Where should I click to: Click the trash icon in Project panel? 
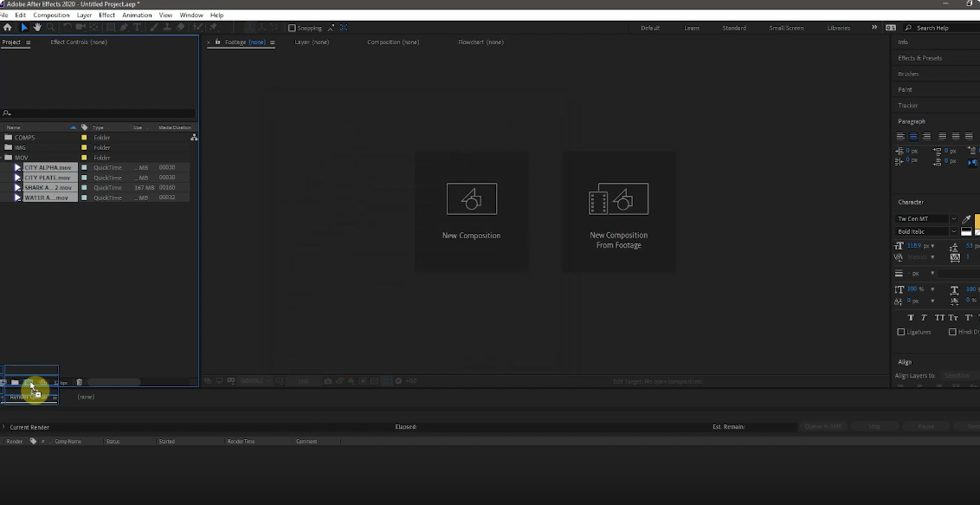pyautogui.click(x=80, y=382)
